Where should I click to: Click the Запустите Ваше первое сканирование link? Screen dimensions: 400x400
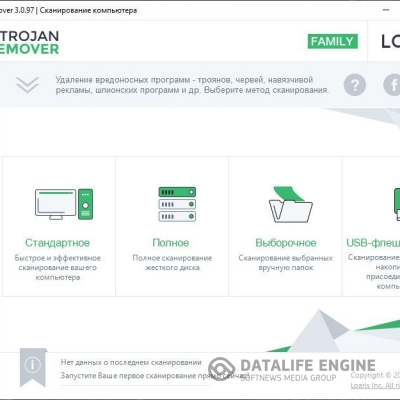(155, 376)
